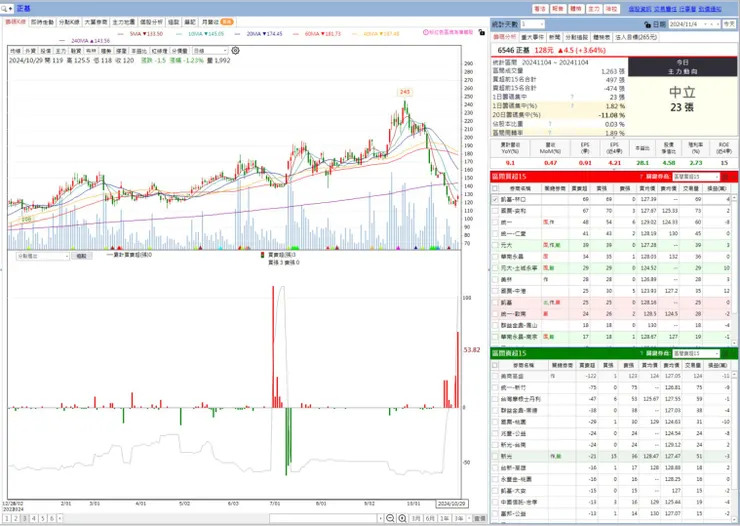740x526 pixels.
Task: Check the checkbox for 華南永昌 row
Action: click(495, 257)
